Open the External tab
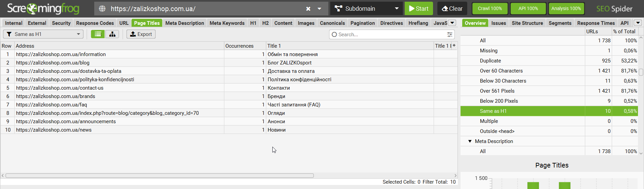Image resolution: width=644 pixels, height=189 pixels. tap(37, 23)
